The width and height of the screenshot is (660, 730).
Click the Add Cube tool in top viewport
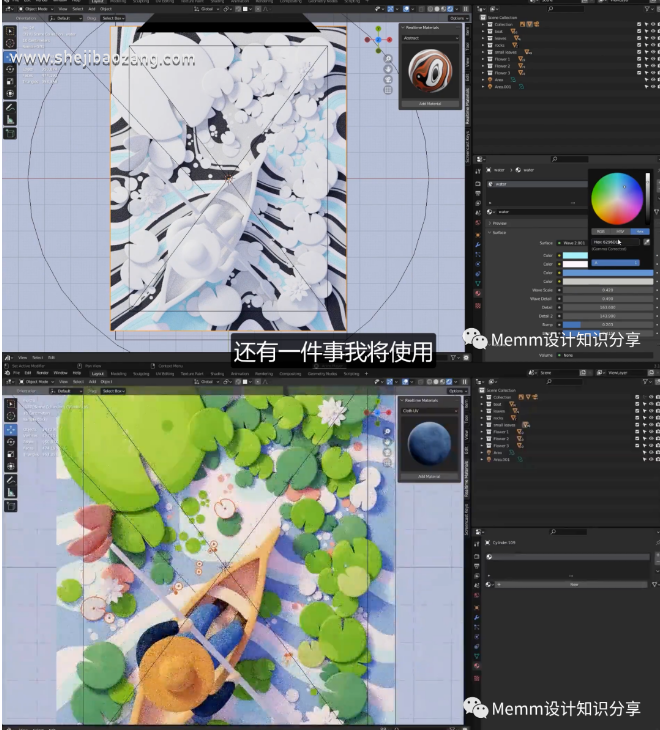coord(10,132)
